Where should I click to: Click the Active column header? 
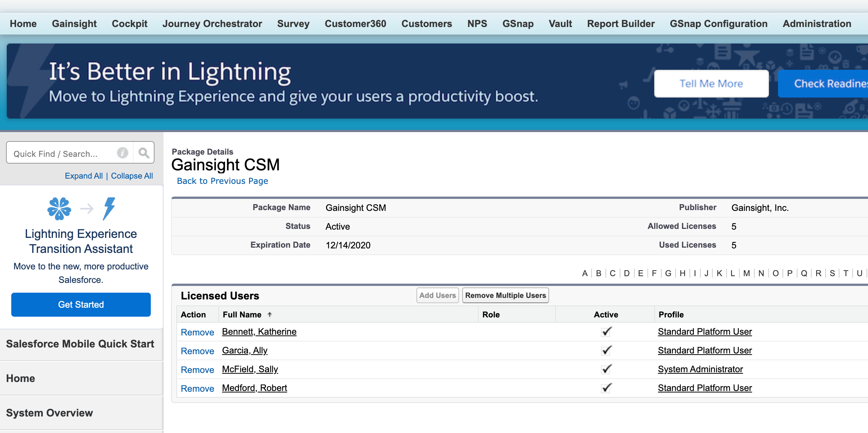(x=606, y=314)
